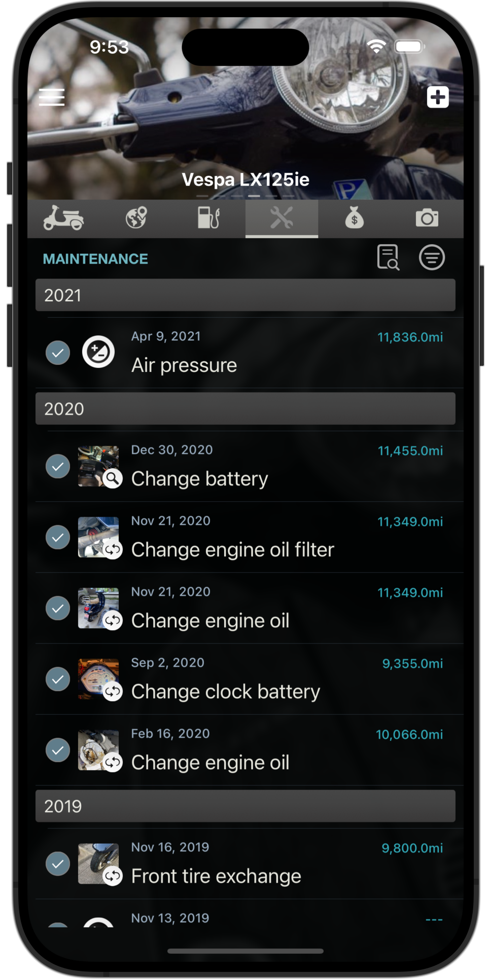This screenshot has height=980, width=491.
Task: View the Change battery photo thumbnail
Action: [97, 465]
